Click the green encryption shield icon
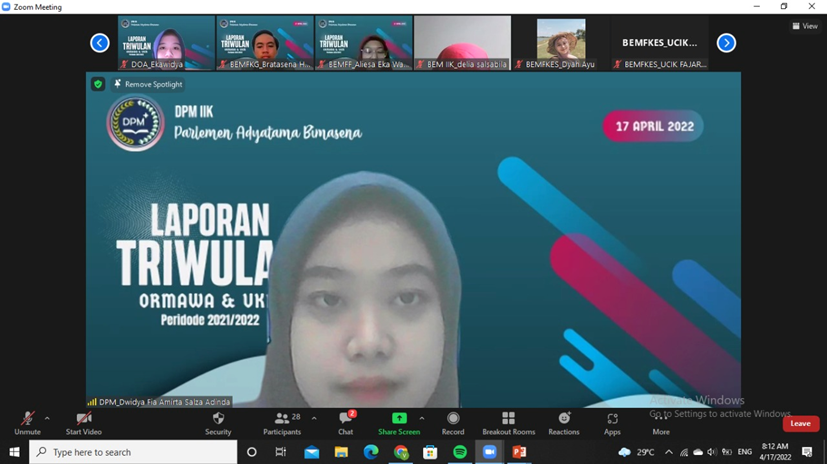The height and width of the screenshot is (464, 827). click(x=98, y=84)
